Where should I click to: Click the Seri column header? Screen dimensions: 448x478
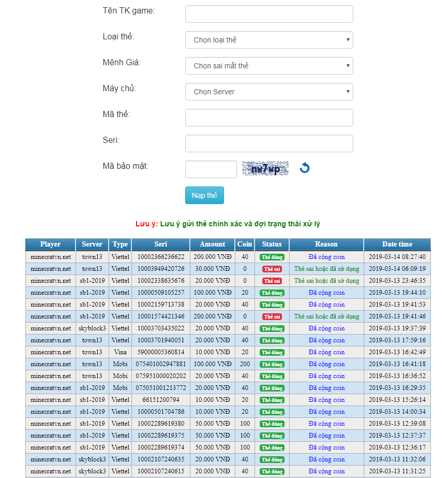(161, 244)
